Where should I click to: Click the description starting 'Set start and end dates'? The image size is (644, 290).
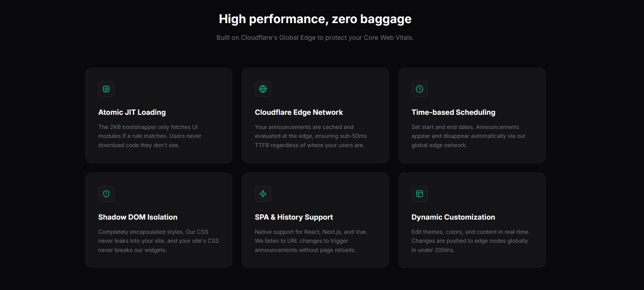tap(469, 136)
